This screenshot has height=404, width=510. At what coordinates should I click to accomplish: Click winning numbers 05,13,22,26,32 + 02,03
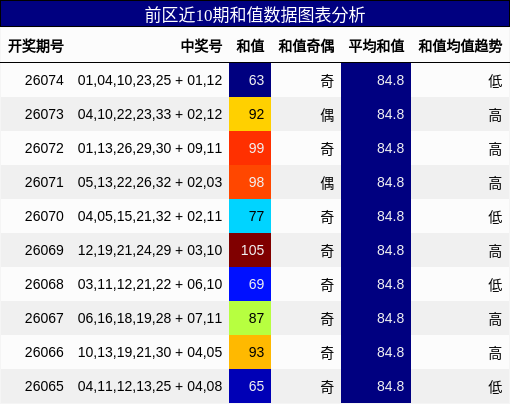point(150,182)
